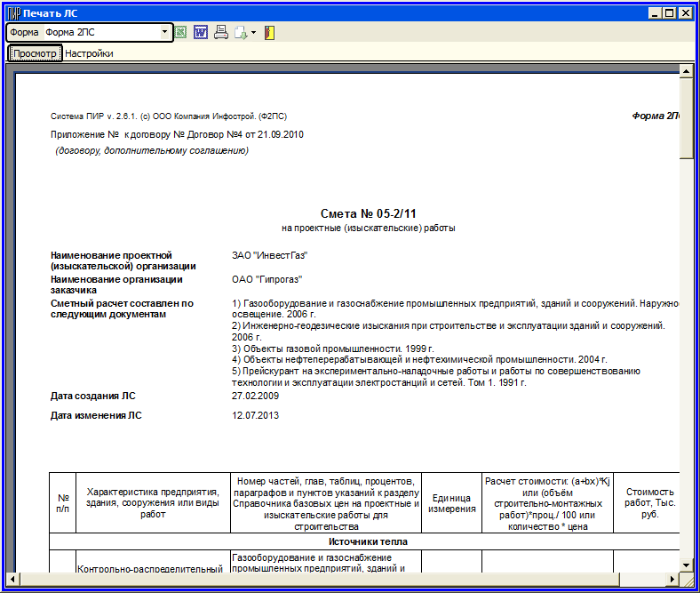
Task: Open the Настройки tab
Action: (89, 53)
